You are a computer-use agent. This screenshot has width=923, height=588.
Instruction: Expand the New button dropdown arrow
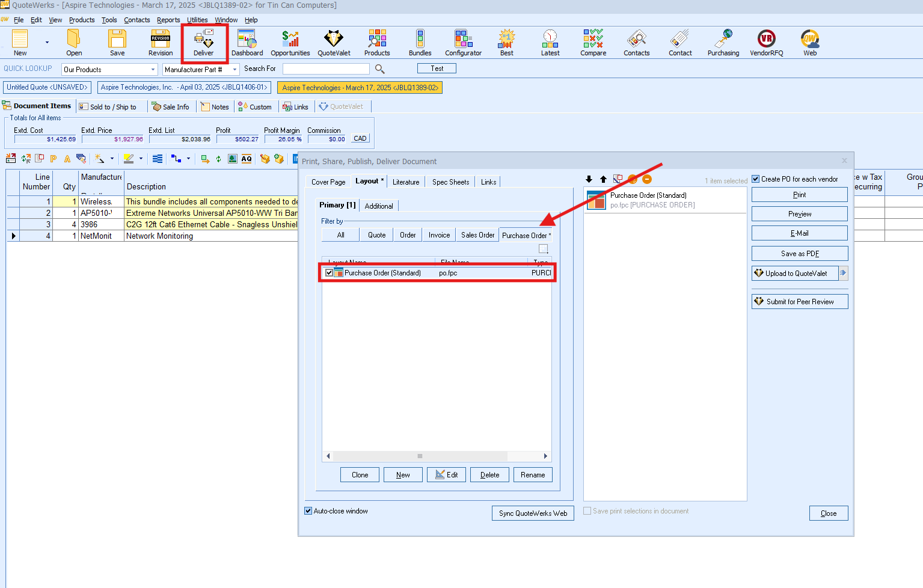pyautogui.click(x=47, y=43)
